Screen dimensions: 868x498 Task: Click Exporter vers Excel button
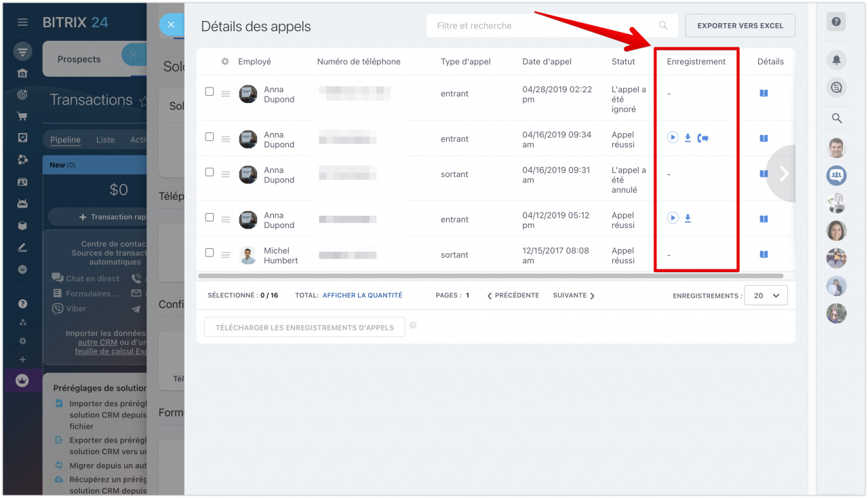[x=740, y=26]
